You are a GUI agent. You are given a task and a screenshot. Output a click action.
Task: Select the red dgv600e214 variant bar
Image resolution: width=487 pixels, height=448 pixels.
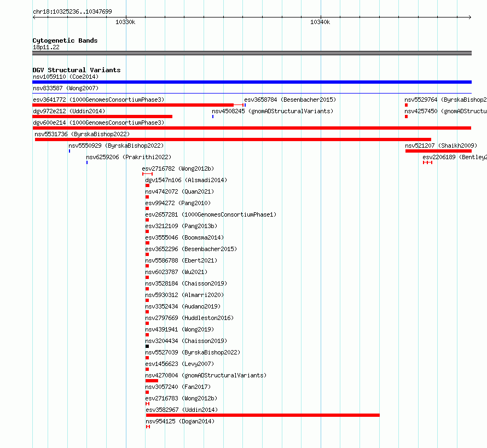point(252,128)
